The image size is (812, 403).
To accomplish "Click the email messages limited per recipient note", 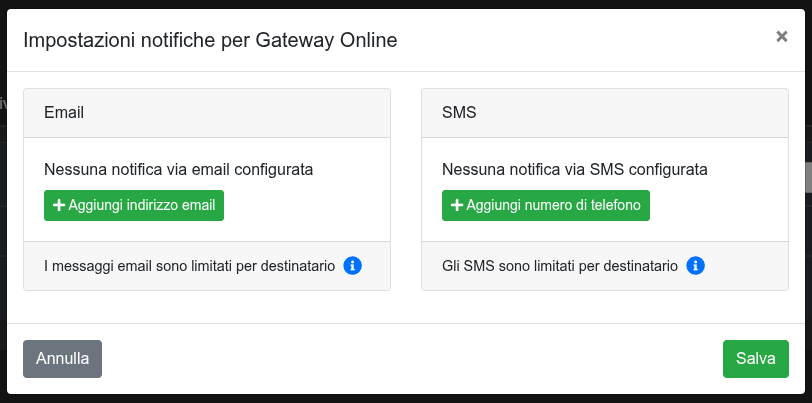I will tap(189, 266).
